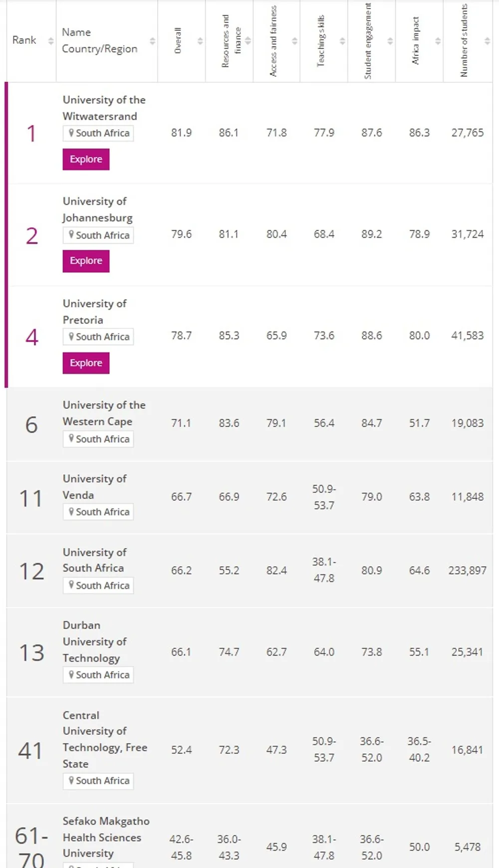Open Central University of Technology, Free State
Image resolution: width=499 pixels, height=868 pixels.
point(104,739)
